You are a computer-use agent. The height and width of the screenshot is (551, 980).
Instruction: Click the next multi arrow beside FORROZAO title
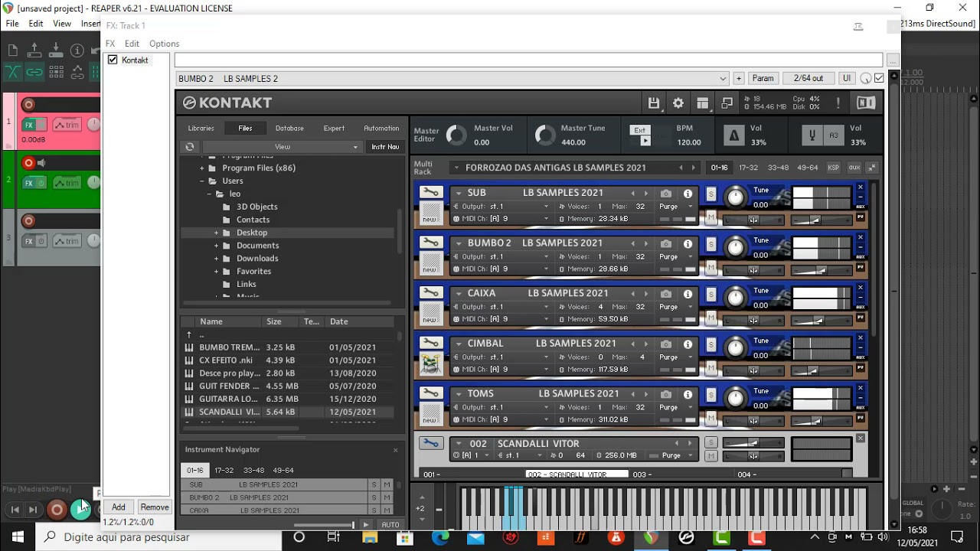click(694, 168)
